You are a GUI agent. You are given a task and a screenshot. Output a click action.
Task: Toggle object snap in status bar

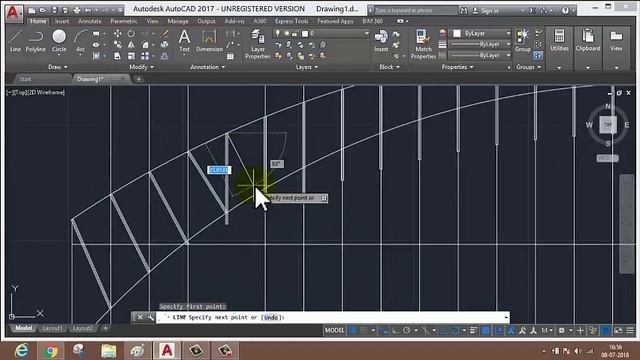455,330
